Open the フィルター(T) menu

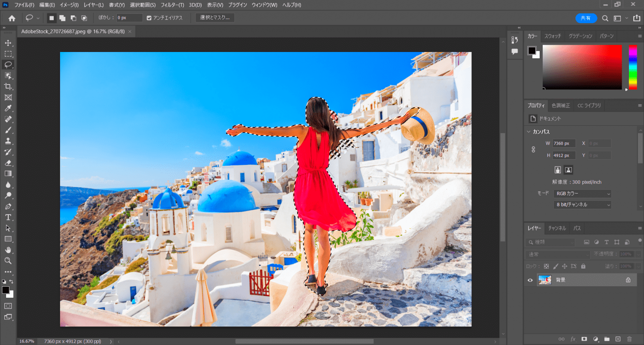tap(172, 5)
